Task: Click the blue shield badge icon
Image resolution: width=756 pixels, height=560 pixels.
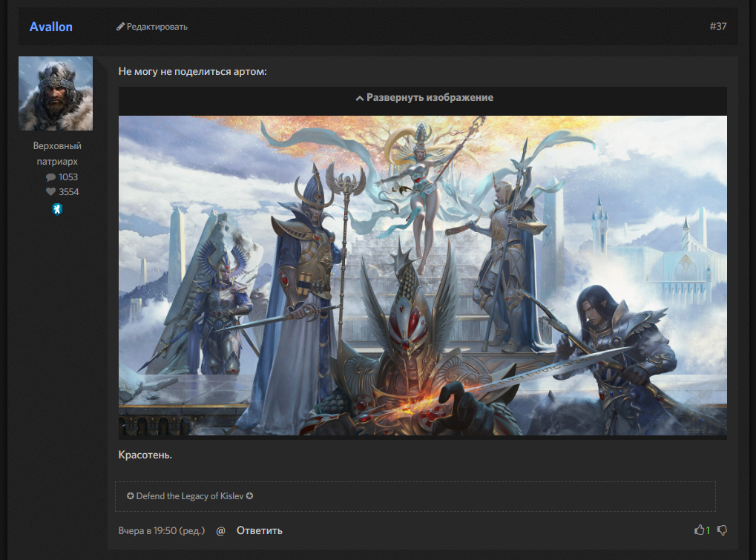Action: click(x=57, y=209)
